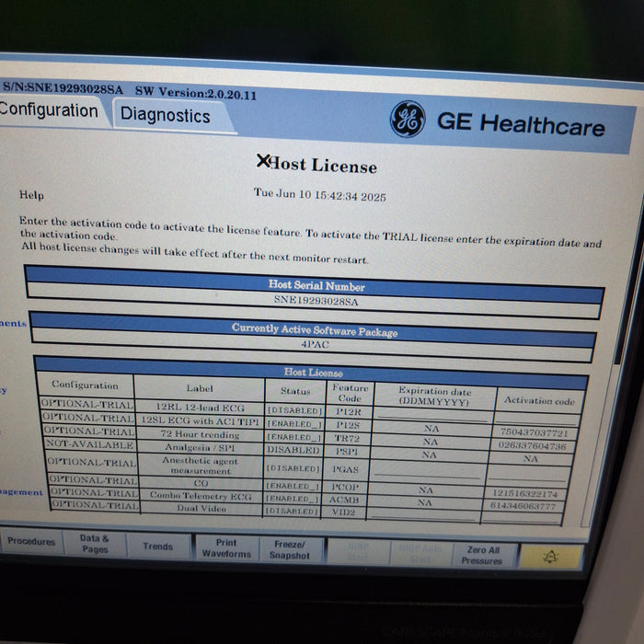The image size is (644, 644).
Task: Click the Dual Video label
Action: [x=201, y=509]
